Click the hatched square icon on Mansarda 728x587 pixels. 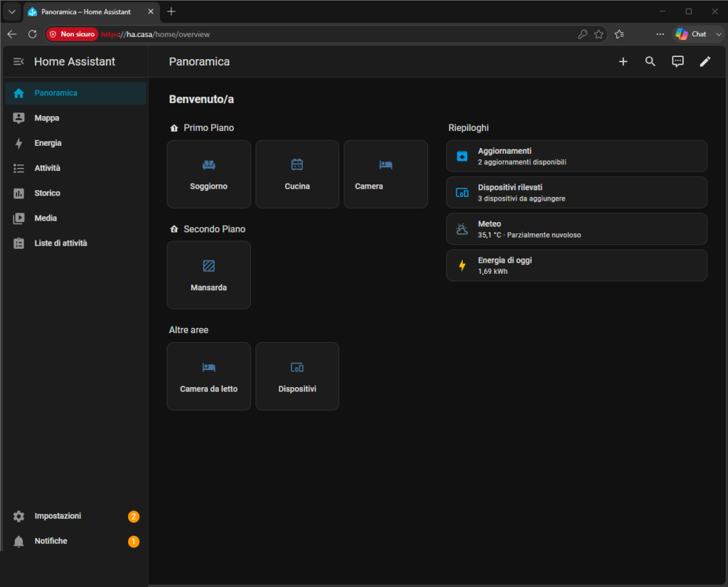click(209, 266)
